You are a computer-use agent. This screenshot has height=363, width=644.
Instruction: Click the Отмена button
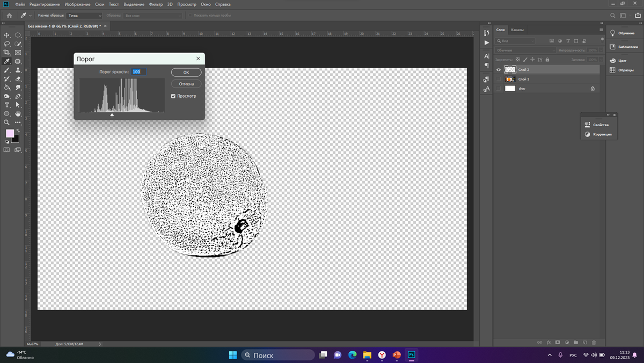186,84
